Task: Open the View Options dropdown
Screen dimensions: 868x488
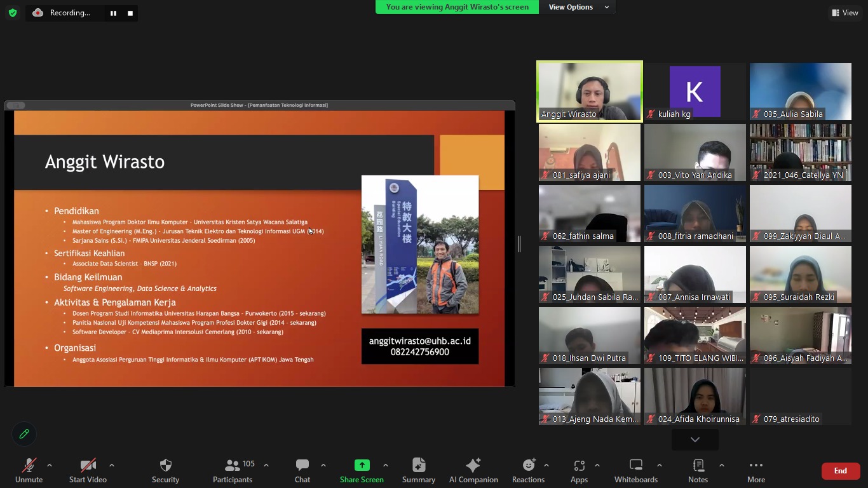Action: click(578, 7)
